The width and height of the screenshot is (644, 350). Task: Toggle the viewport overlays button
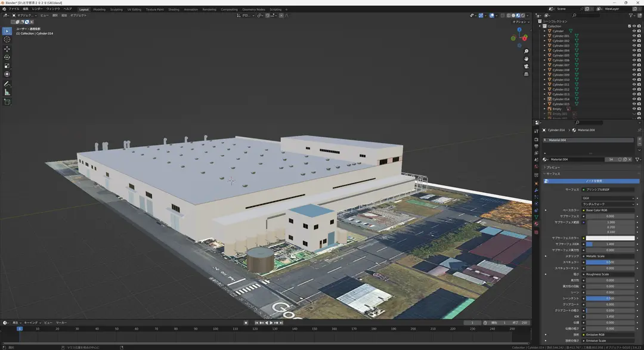(x=491, y=16)
